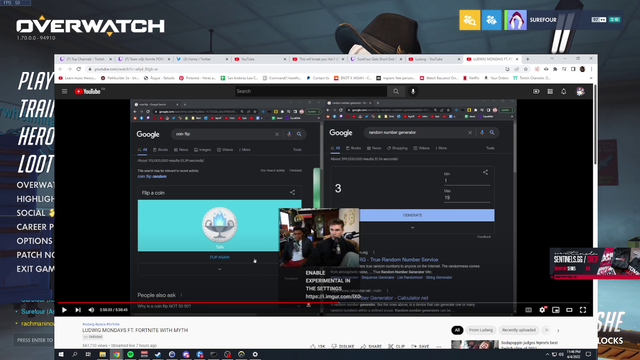Image resolution: width=640 pixels, height=360 pixels.
Task: Reload the page with the browser refresh icon
Action: [78, 69]
